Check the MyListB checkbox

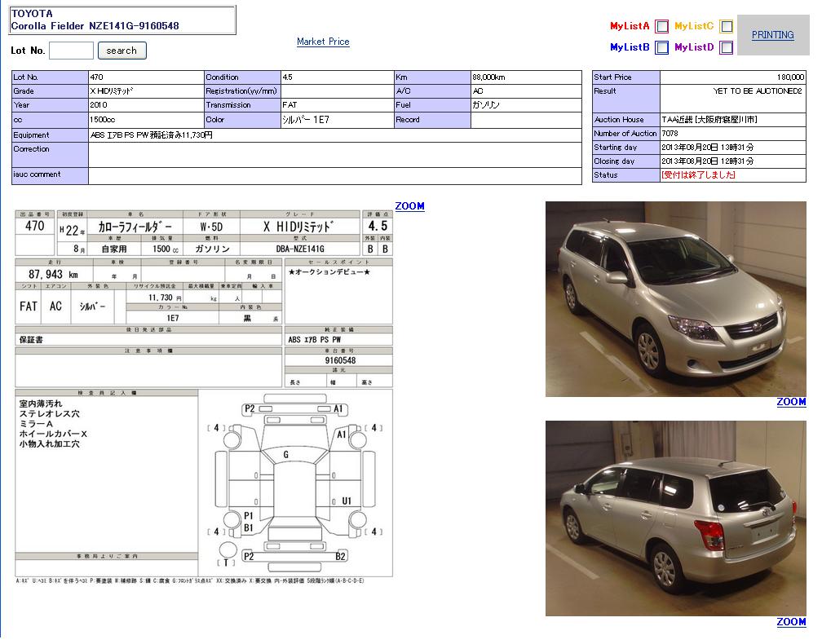661,48
